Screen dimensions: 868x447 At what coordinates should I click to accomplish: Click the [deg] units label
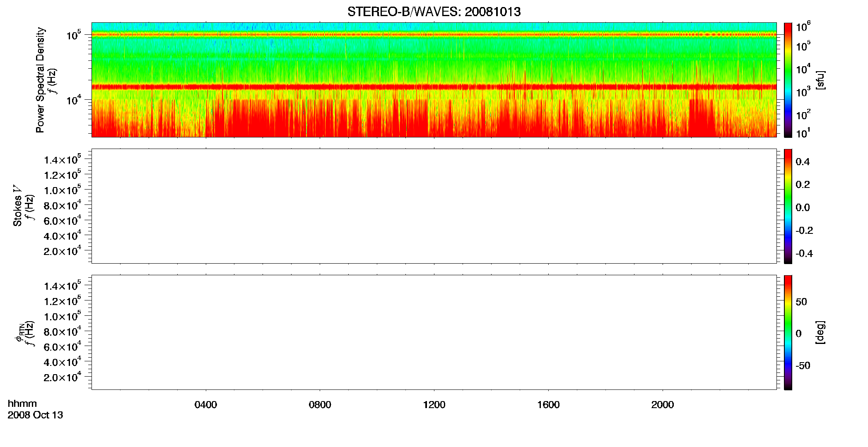821,332
